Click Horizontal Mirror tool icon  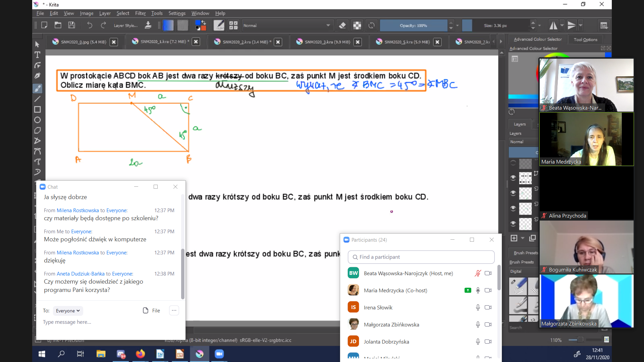553,25
